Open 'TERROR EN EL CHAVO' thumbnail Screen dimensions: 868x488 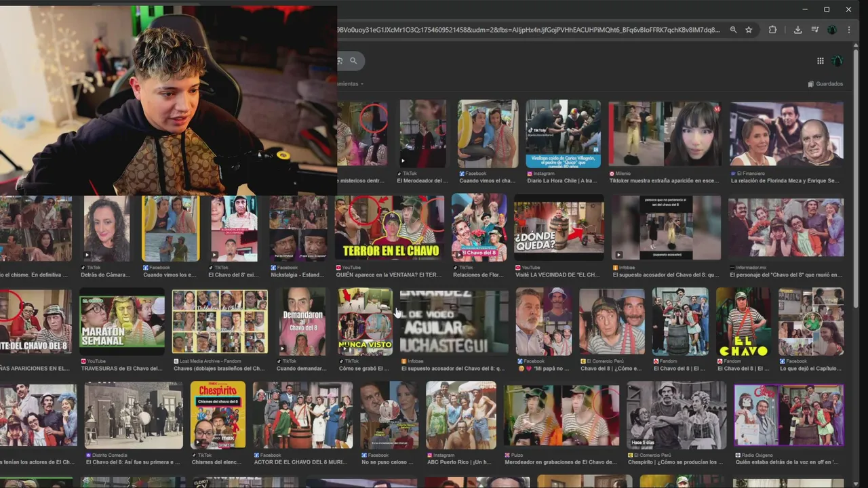click(390, 228)
